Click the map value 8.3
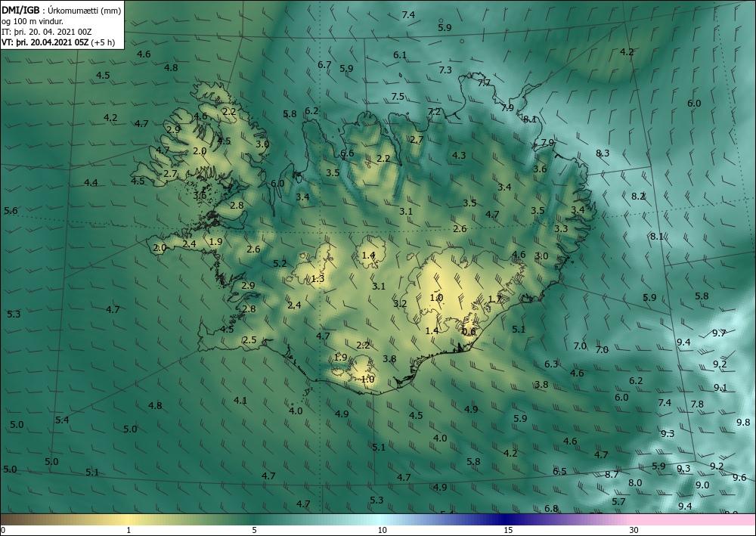756x536 pixels. (x=603, y=153)
